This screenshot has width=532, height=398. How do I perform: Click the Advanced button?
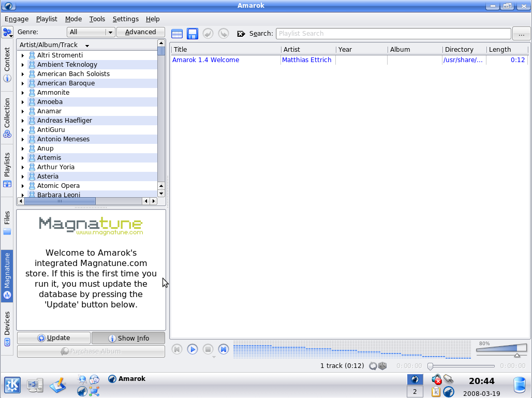coord(140,32)
